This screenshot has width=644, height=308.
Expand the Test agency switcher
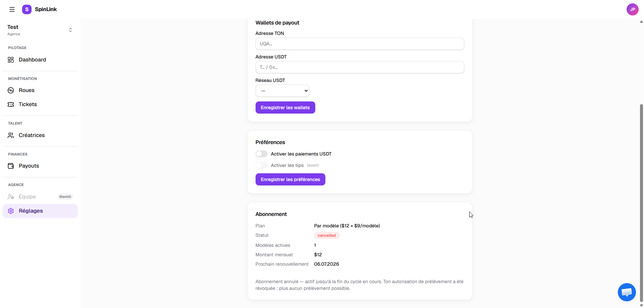(x=40, y=30)
